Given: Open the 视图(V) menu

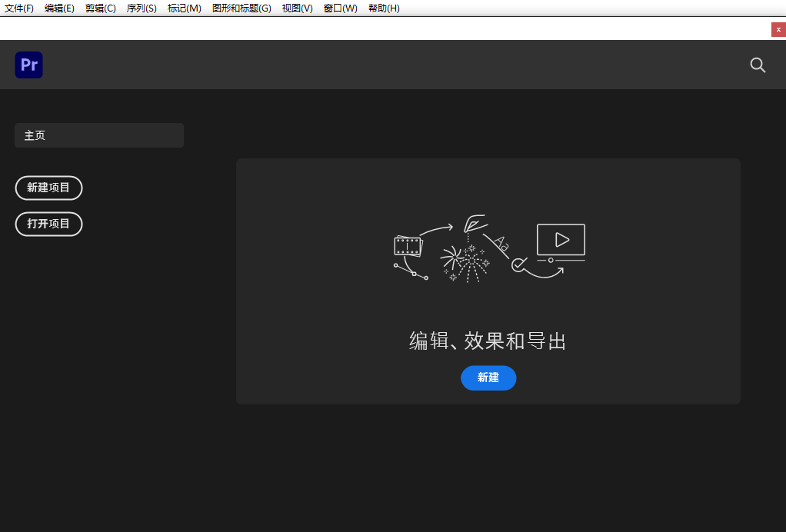Looking at the screenshot, I should (x=297, y=8).
